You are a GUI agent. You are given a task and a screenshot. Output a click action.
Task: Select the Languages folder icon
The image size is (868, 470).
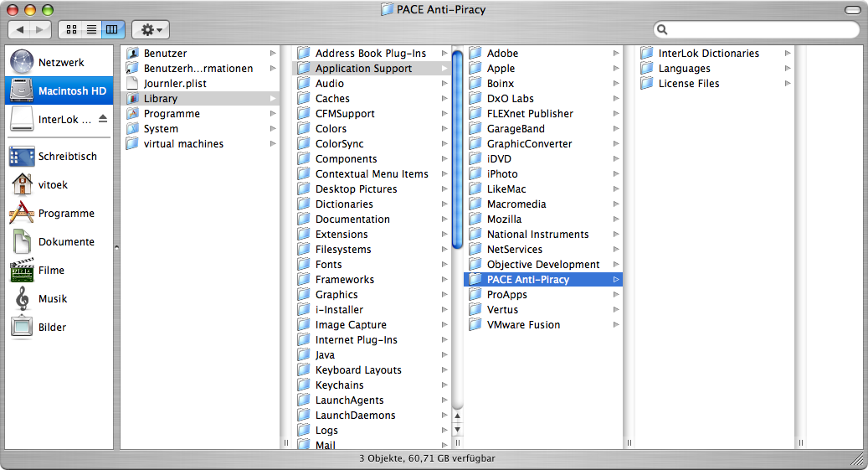tap(646, 68)
